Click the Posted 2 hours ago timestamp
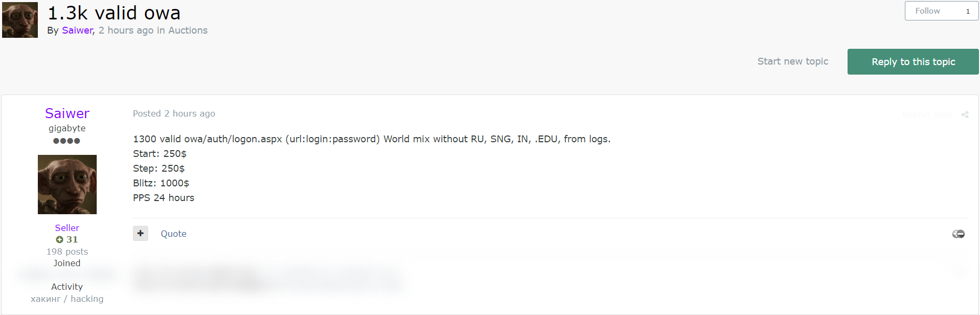 174,113
